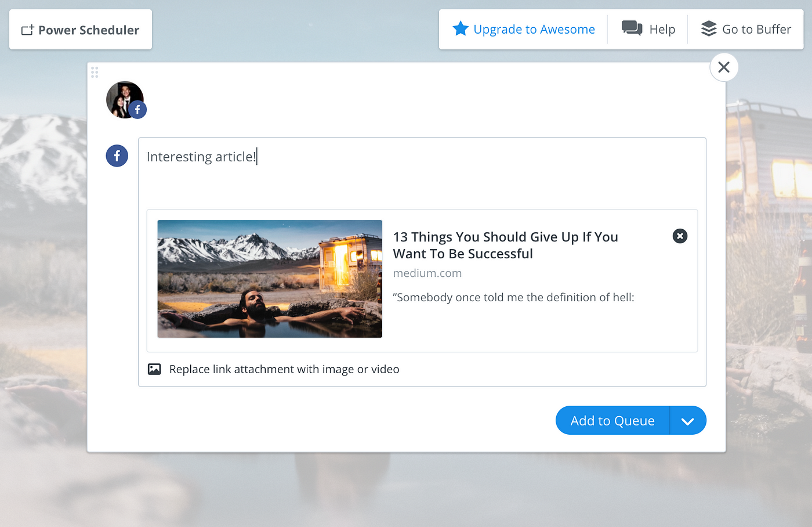Click the Add to Queue button
Screen dimensions: 812x527
(612, 420)
